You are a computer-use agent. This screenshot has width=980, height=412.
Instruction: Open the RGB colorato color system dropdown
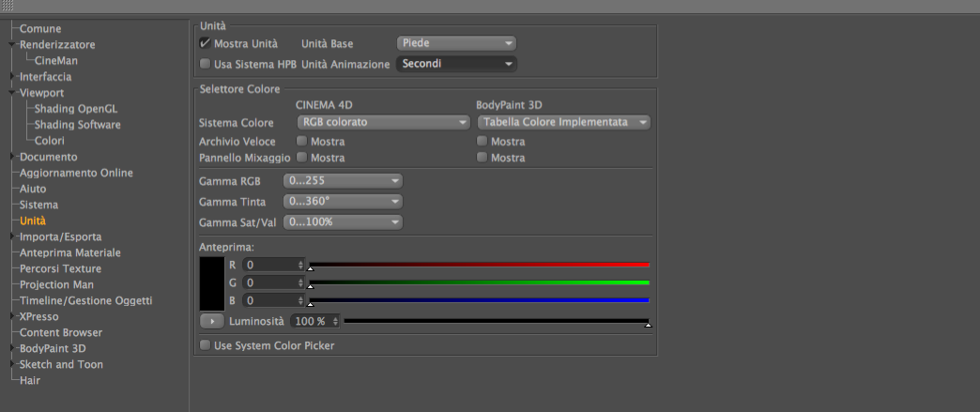382,122
